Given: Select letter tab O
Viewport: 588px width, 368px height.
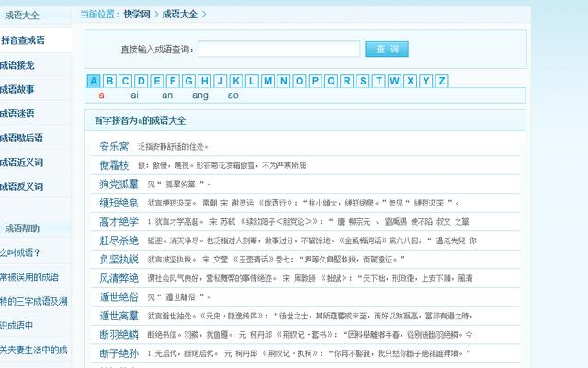Looking at the screenshot, I should pos(300,81).
